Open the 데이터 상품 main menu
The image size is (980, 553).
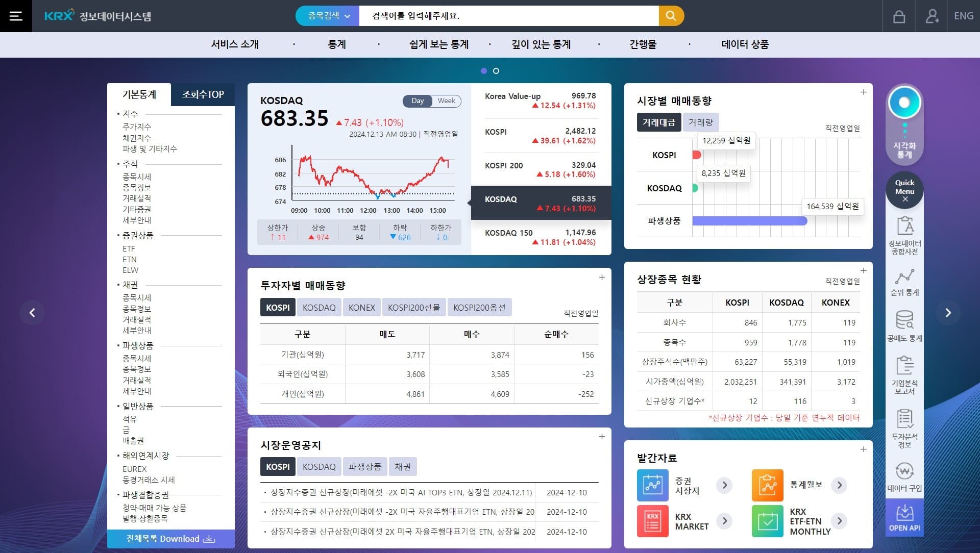(745, 44)
